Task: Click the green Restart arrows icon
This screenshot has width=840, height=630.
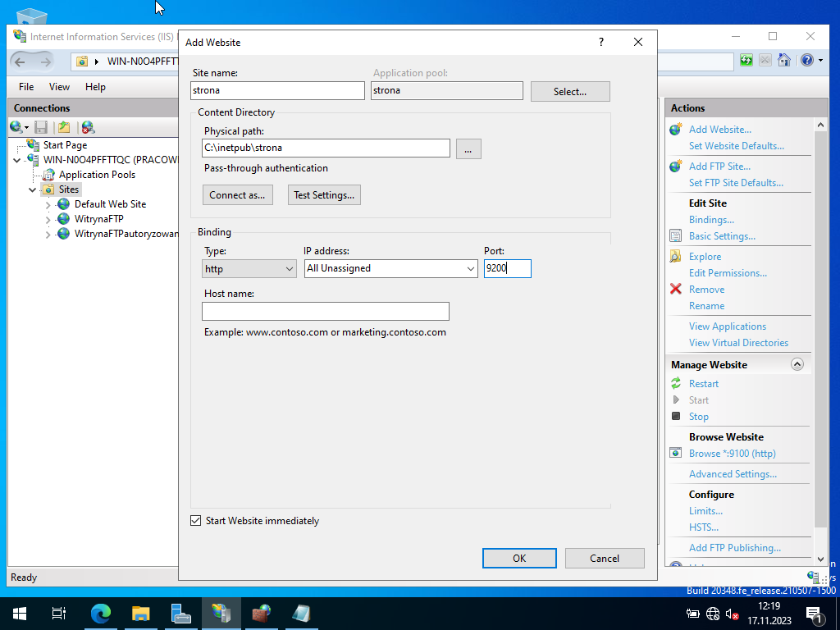Action: coord(676,384)
